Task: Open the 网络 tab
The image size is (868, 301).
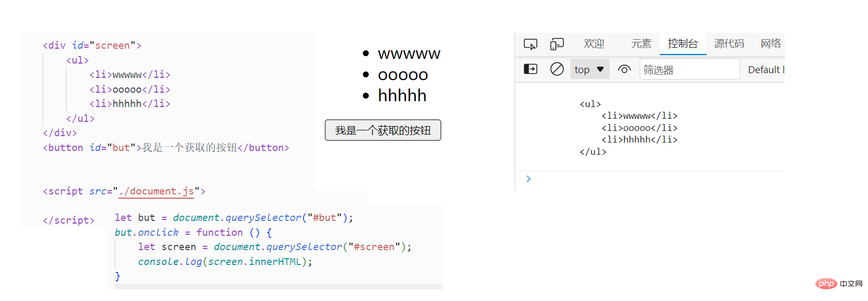Action: (770, 43)
